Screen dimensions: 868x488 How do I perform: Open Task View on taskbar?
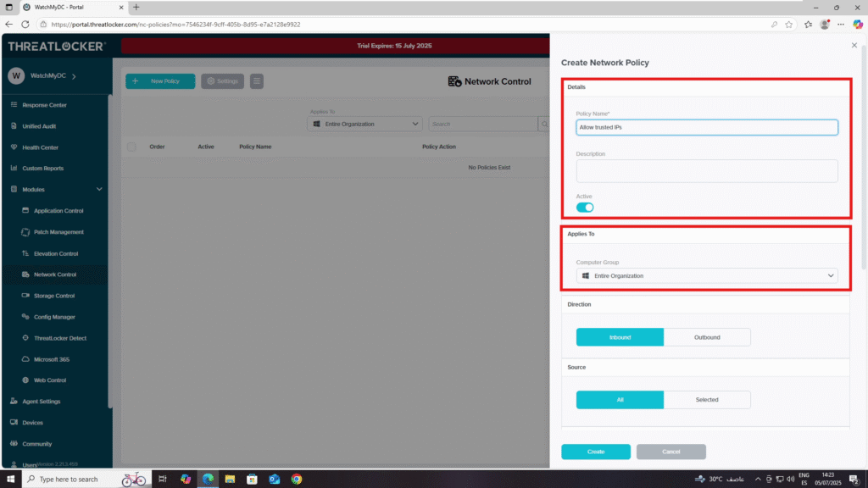click(162, 480)
